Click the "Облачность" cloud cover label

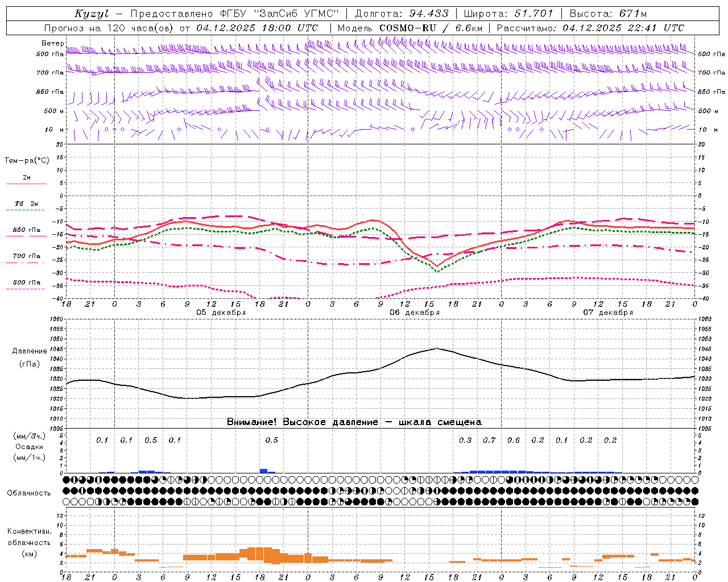pos(29,493)
